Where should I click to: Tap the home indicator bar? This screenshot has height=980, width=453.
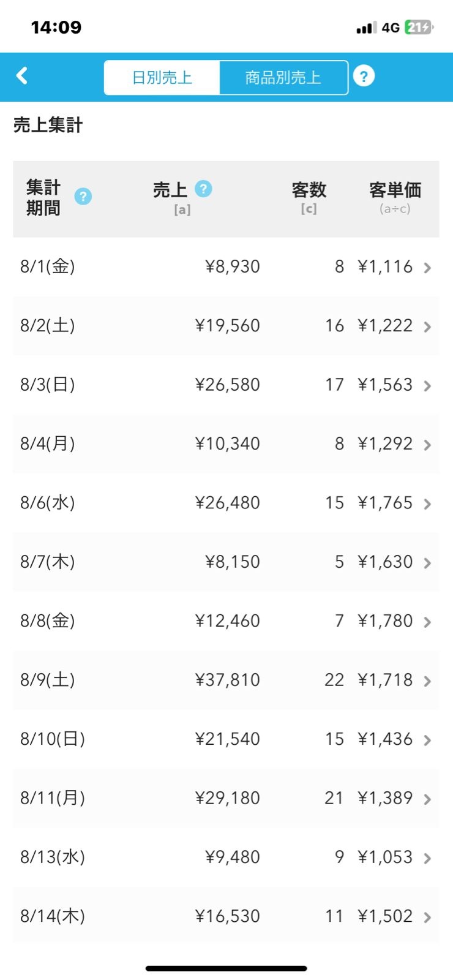tap(226, 968)
